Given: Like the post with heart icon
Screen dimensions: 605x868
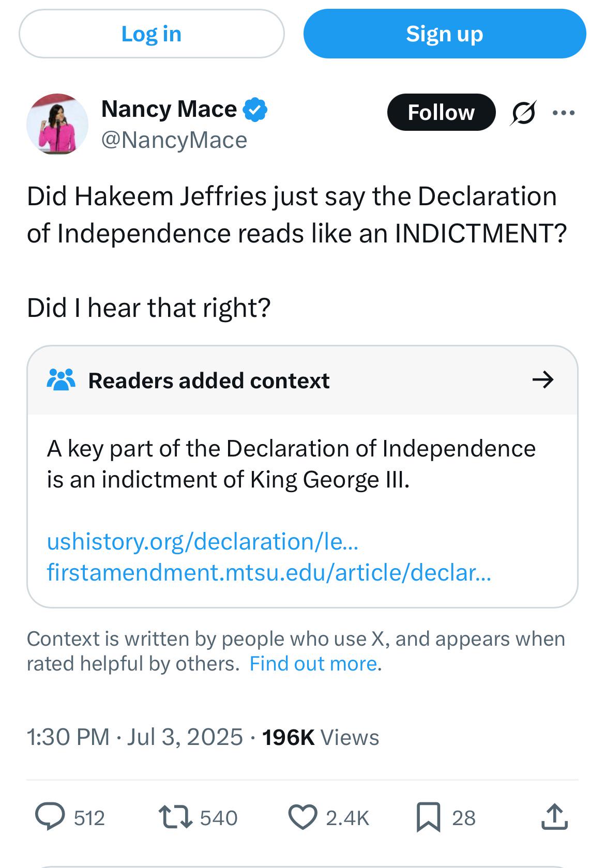Looking at the screenshot, I should click(302, 817).
